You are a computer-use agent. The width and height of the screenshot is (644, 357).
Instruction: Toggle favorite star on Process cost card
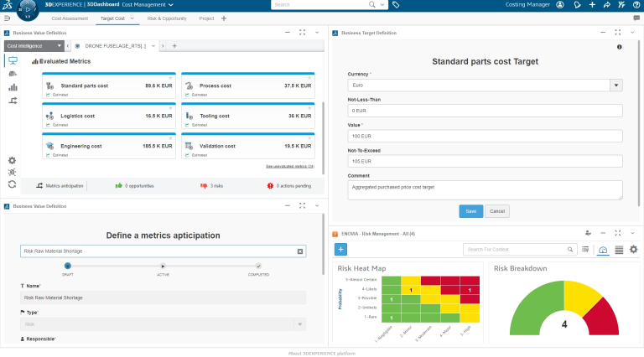(x=309, y=77)
